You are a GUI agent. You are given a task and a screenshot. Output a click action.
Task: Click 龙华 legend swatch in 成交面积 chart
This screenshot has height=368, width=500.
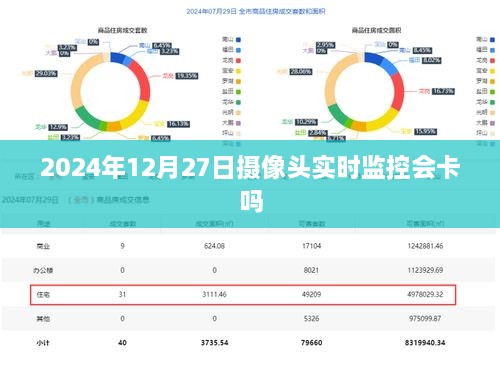(492, 102)
